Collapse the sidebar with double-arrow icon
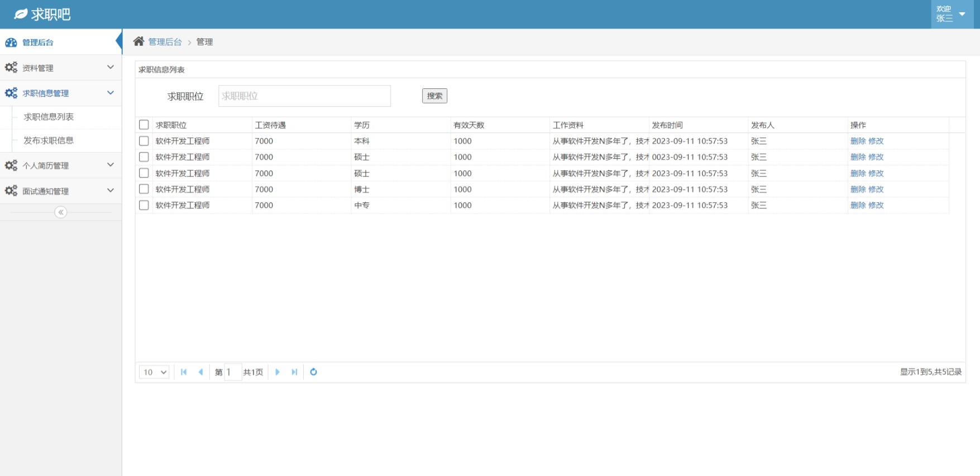This screenshot has height=476, width=980. click(61, 212)
